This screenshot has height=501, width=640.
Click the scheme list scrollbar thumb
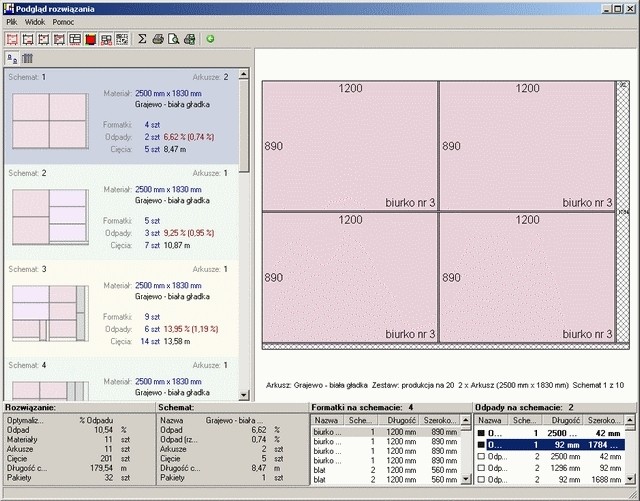(x=244, y=126)
